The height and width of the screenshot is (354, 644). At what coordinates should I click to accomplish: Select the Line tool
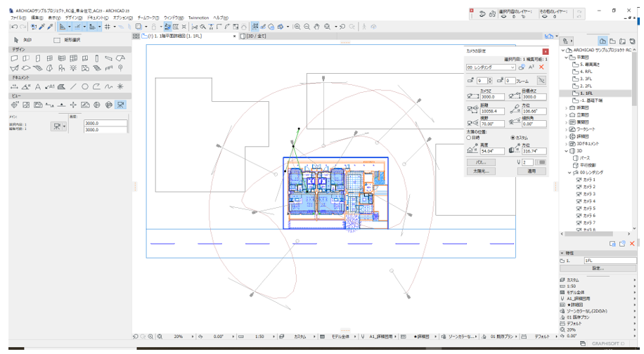(73, 86)
